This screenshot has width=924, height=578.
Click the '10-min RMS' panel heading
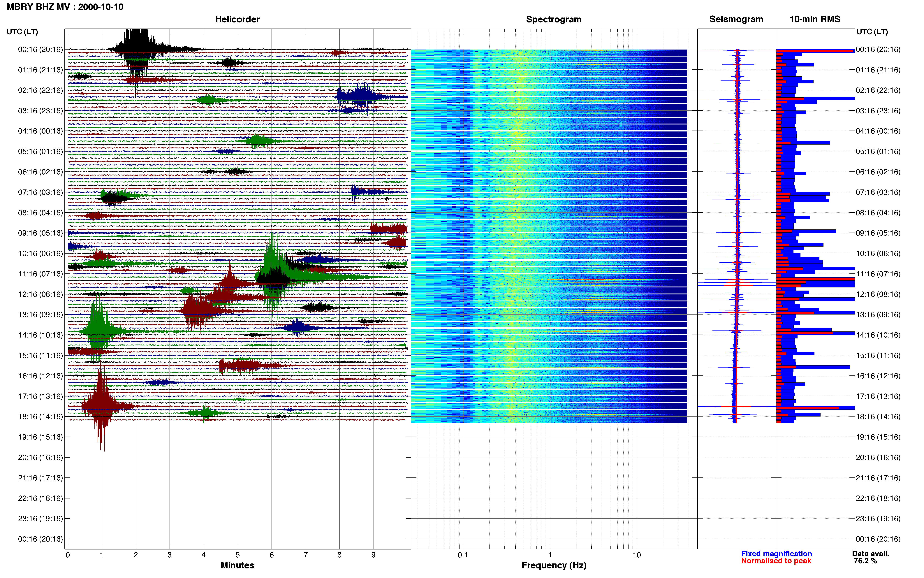coord(815,19)
